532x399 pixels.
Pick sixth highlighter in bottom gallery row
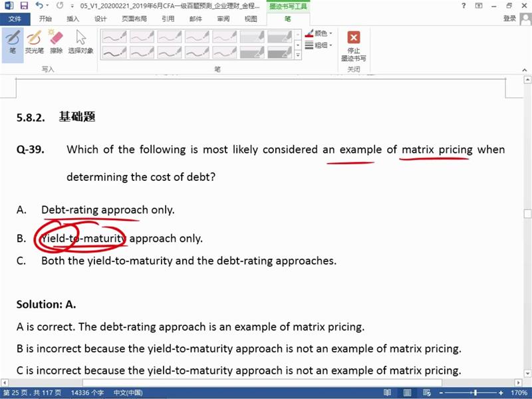coord(252,53)
